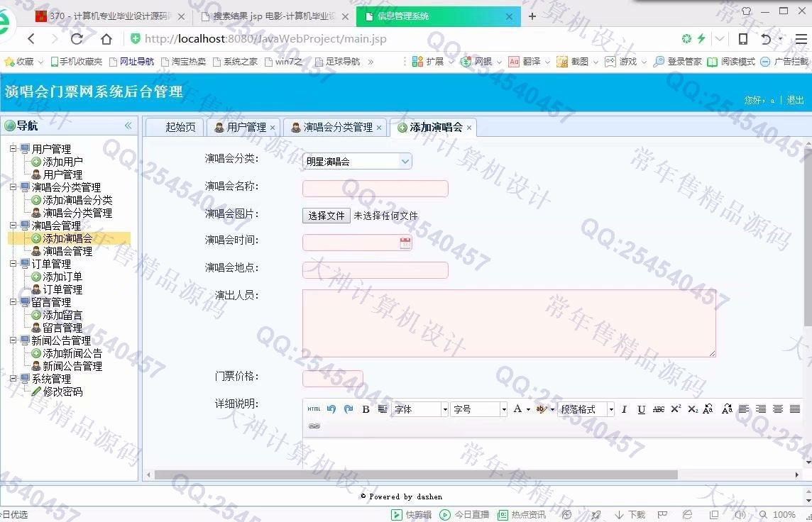Open HTML source view in editor
Viewport: 812px width, 522px height.
[314, 409]
